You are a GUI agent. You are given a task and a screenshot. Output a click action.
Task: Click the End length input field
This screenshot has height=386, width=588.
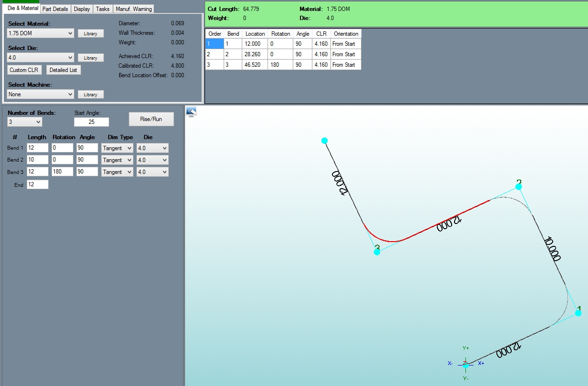point(38,184)
